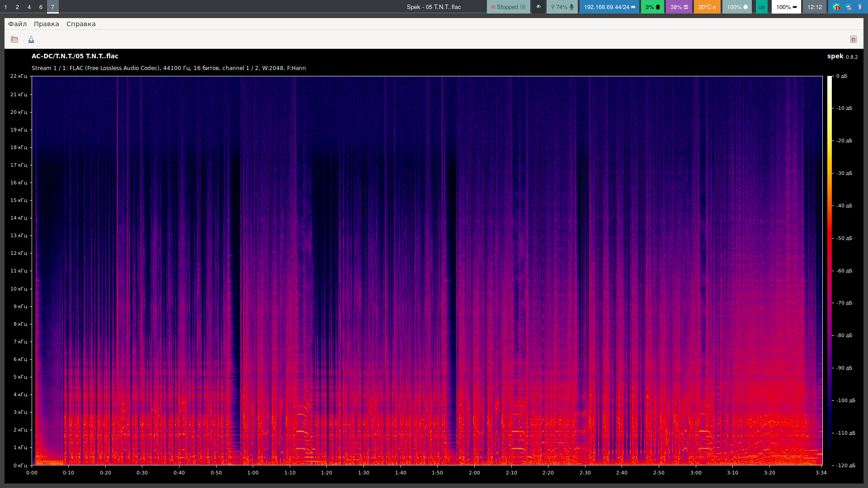Toggle the us keyboard layout indicator
This screenshot has height=488, width=868.
(x=761, y=7)
